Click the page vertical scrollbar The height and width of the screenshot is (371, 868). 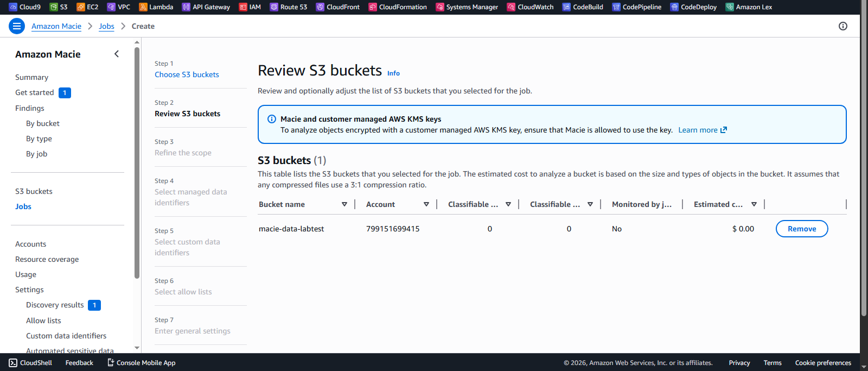pos(864,158)
